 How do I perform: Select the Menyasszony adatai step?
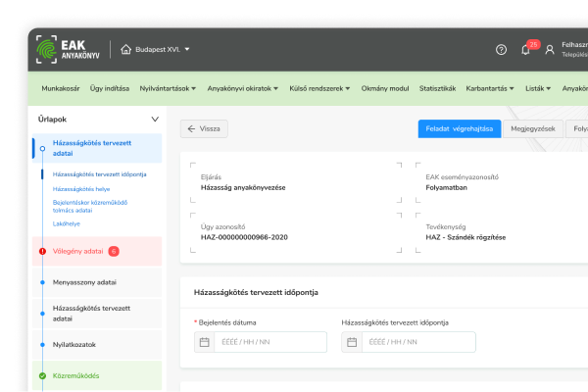tap(97, 282)
